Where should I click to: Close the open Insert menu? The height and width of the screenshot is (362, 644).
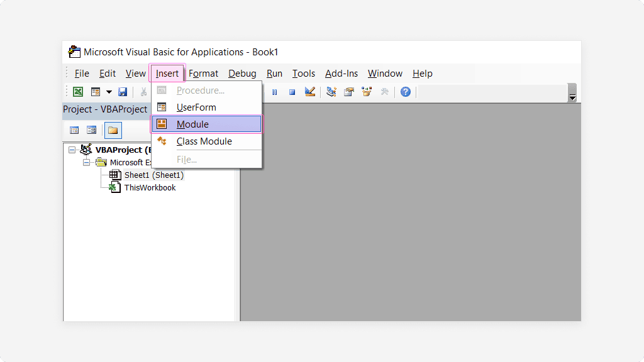coord(167,74)
